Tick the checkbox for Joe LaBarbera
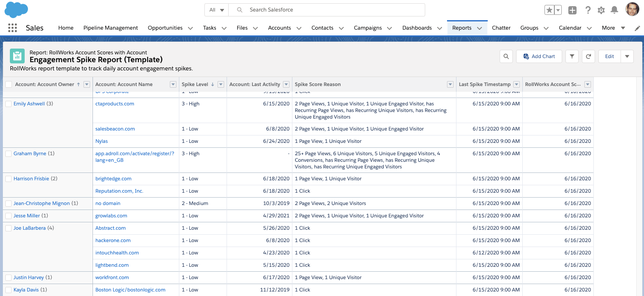The height and width of the screenshot is (296, 644). point(8,228)
